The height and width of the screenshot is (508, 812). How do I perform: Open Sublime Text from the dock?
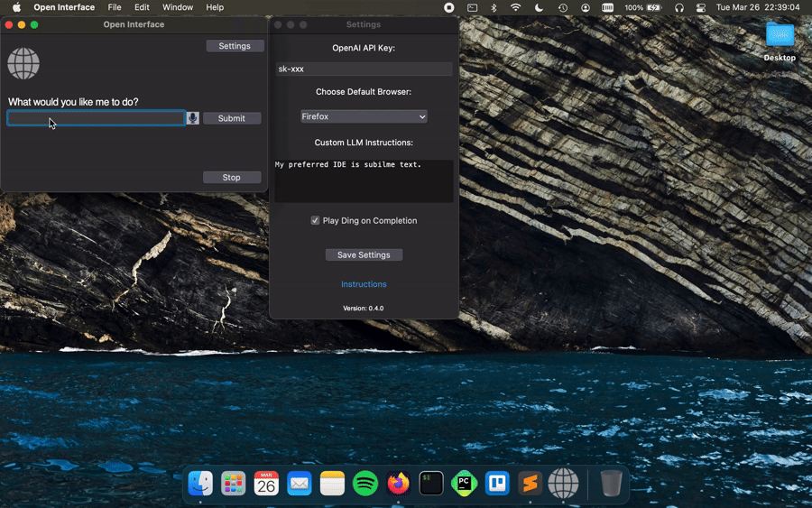pos(531,484)
